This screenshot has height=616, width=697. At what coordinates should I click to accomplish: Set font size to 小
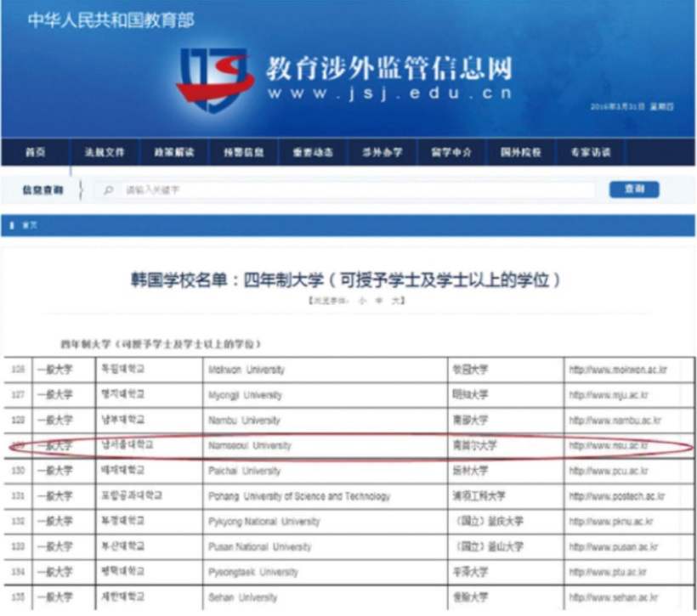tap(362, 301)
